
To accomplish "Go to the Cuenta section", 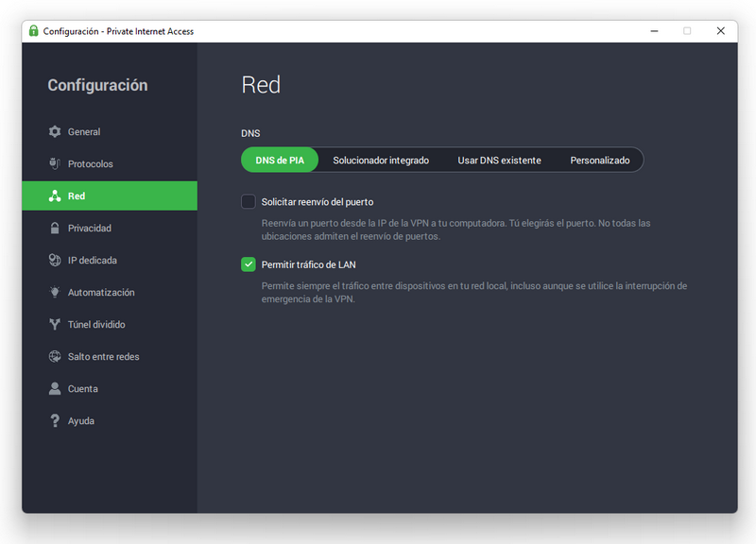I will [110, 389].
